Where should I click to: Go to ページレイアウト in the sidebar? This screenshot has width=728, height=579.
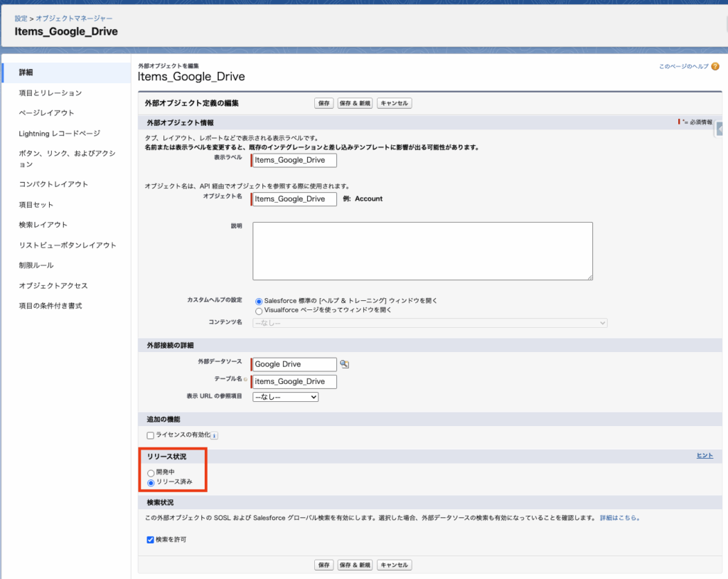pyautogui.click(x=46, y=113)
